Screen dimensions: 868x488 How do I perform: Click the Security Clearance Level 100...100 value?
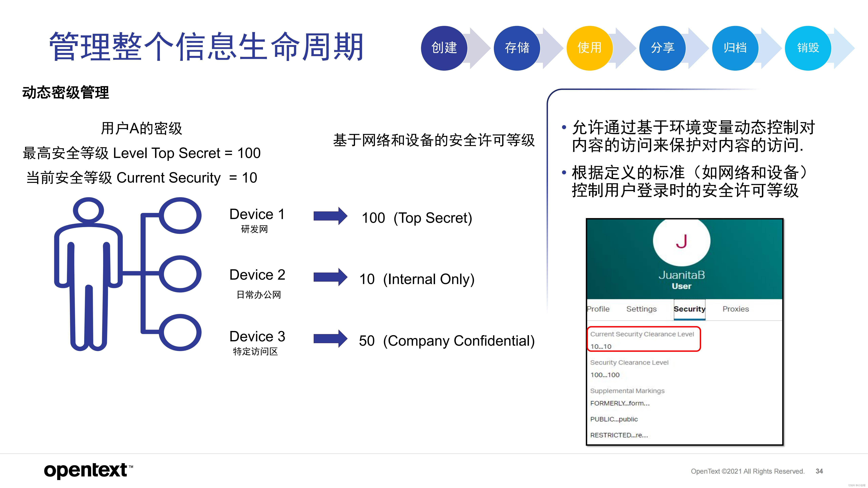click(x=605, y=375)
